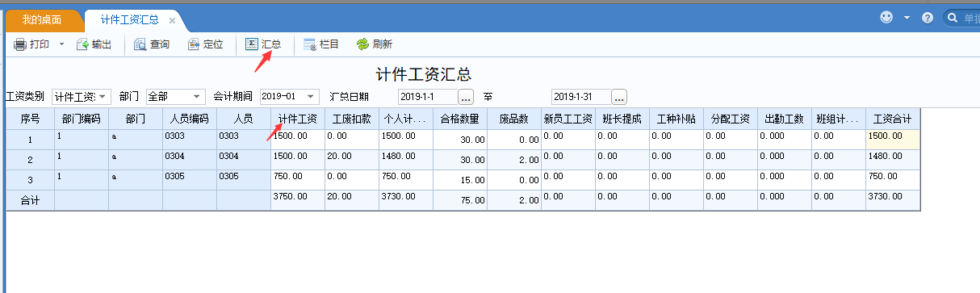Open the 打印 dropdown arrow
The width and height of the screenshot is (980, 293).
coord(61,44)
